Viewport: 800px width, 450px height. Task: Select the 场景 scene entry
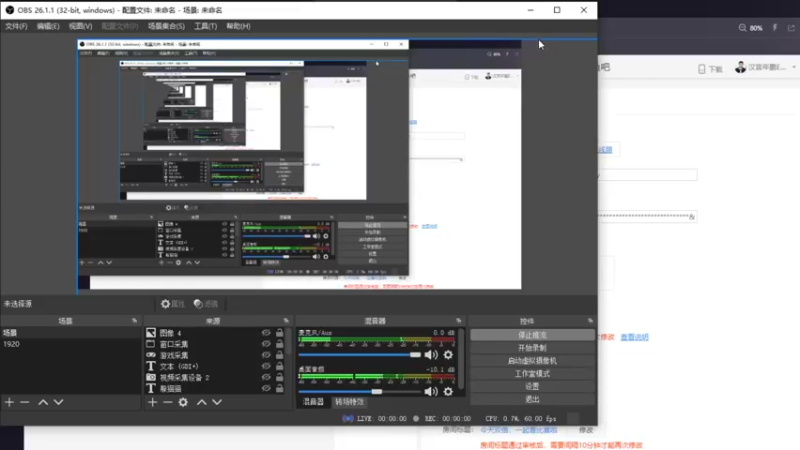(x=70, y=333)
